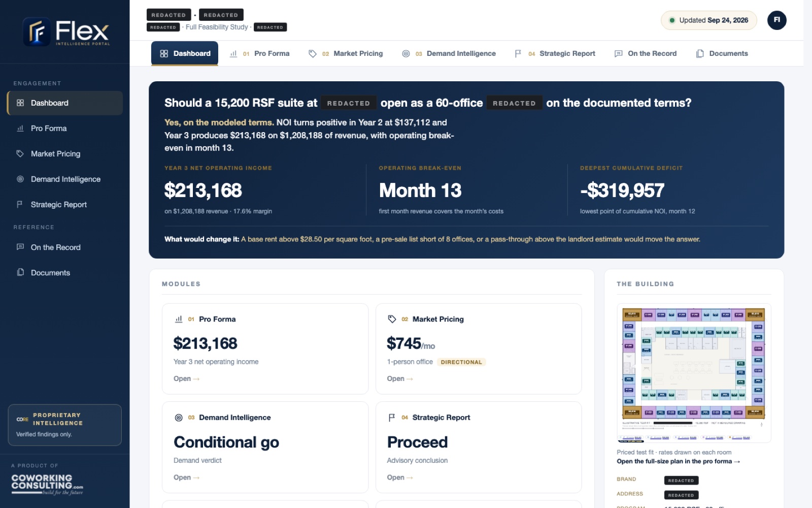Click the redacted ADDRESS value

[x=681, y=495]
